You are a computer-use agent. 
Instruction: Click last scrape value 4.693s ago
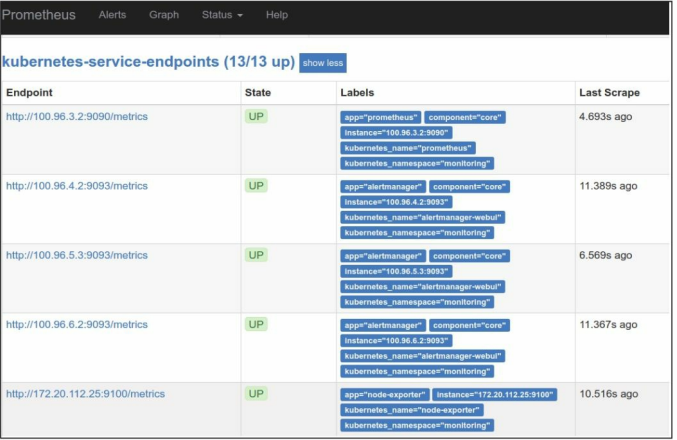click(605, 117)
